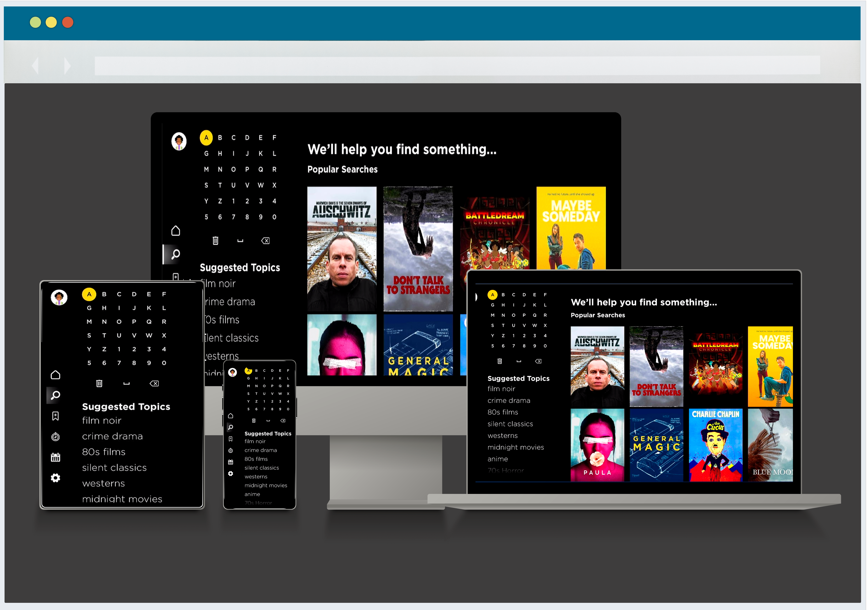The image size is (868, 610).
Task: Choose 'midnight movies' topic on the phone
Action: point(266,486)
